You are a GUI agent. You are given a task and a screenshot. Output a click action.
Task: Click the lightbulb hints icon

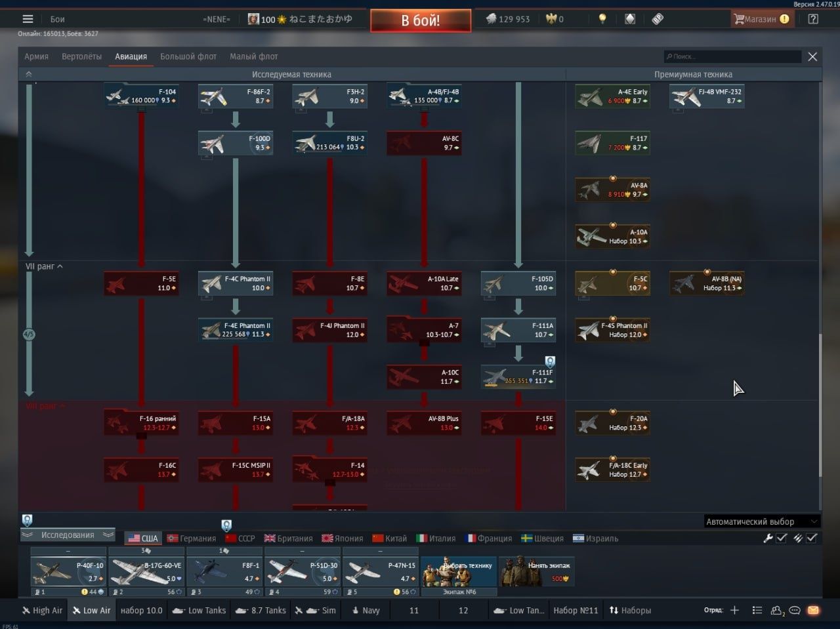602,19
